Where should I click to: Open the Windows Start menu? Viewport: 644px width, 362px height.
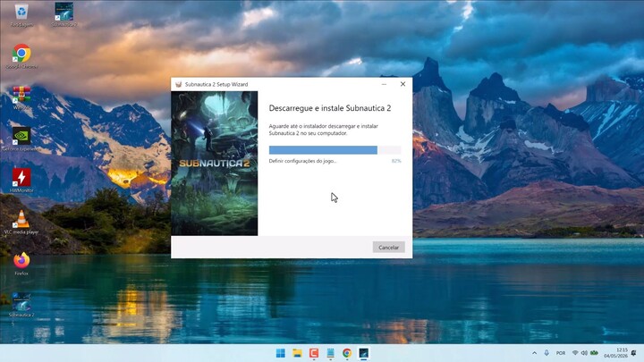(281, 353)
